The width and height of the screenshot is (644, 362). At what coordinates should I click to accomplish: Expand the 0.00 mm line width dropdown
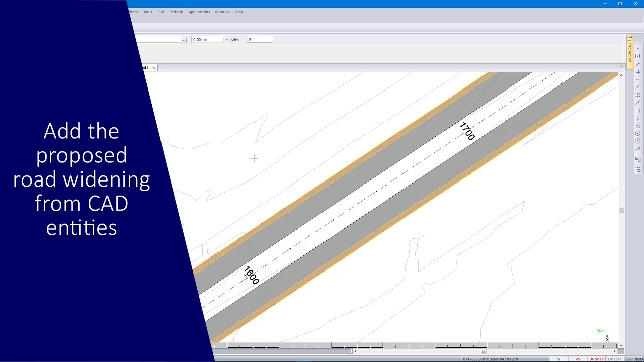226,39
